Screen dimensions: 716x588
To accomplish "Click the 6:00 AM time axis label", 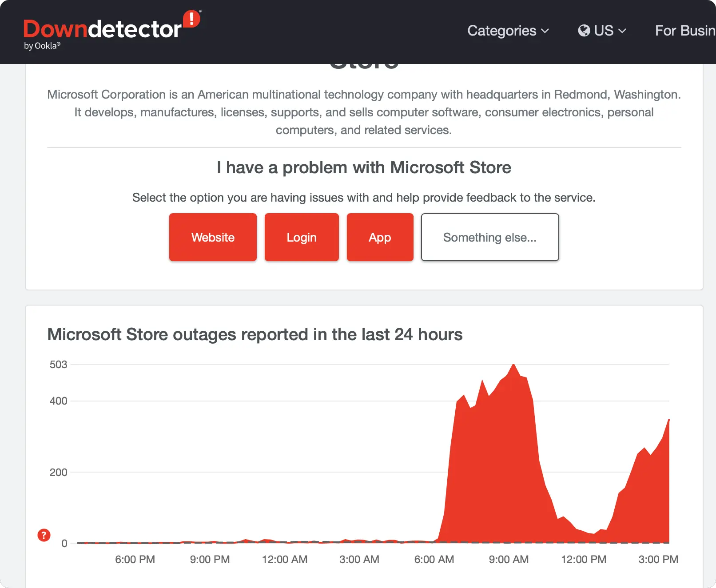I will tap(434, 560).
